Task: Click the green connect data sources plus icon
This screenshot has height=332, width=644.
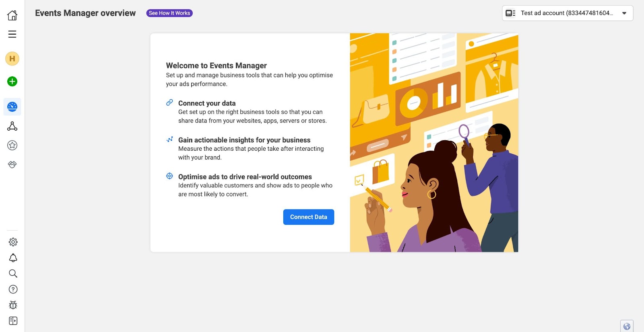Action: click(x=12, y=82)
